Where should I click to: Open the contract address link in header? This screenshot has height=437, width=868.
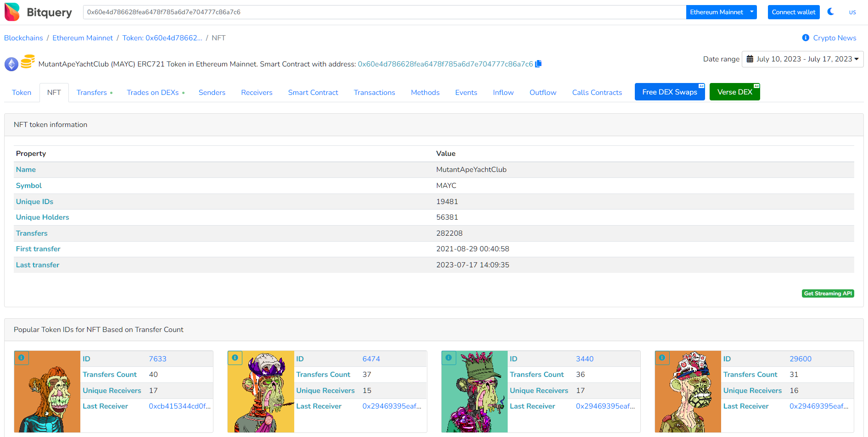445,64
